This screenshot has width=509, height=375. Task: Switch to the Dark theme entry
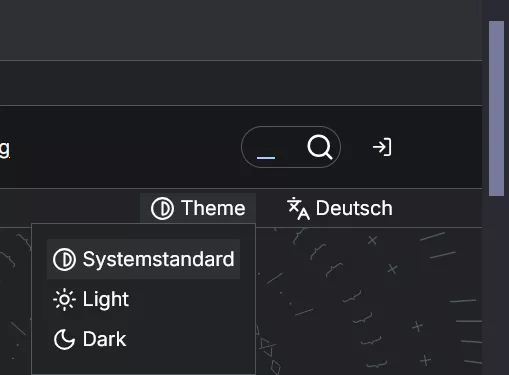click(144, 339)
